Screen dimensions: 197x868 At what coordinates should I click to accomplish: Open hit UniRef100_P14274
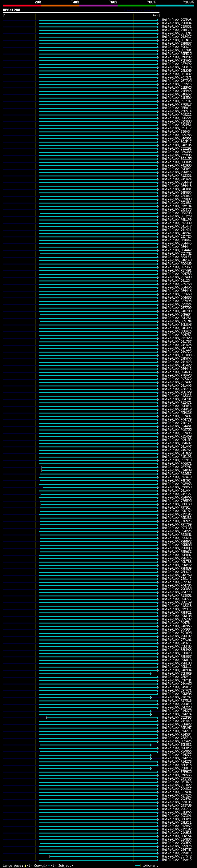point(177,714)
